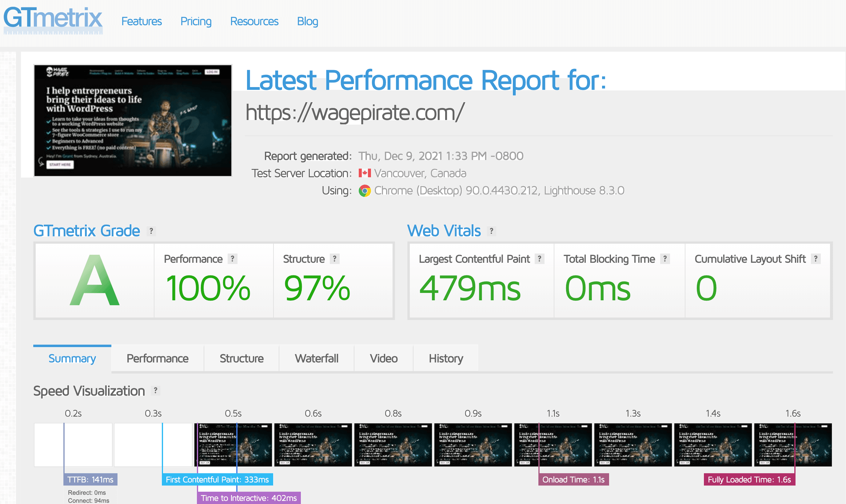The image size is (846, 504).
Task: Open the Blog nav link
Action: tap(308, 22)
